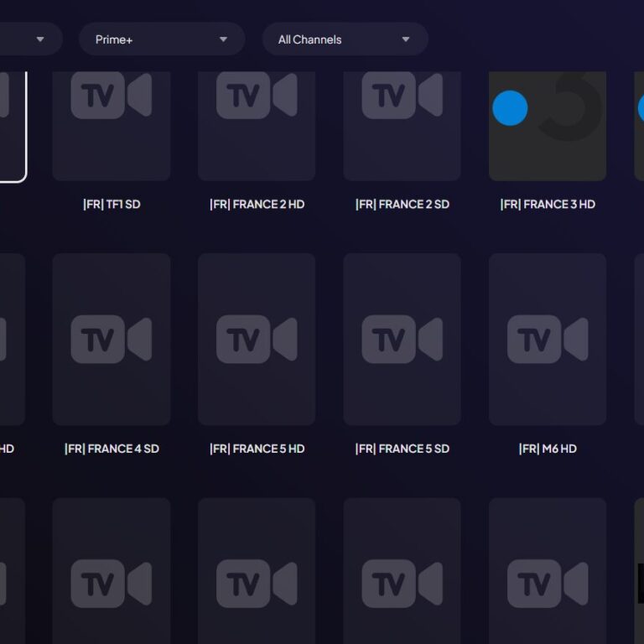Screen dimensions: 644x644
Task: Open the [FR] FRANCE 2 SD channel thumbnail
Action: pyautogui.click(x=402, y=126)
